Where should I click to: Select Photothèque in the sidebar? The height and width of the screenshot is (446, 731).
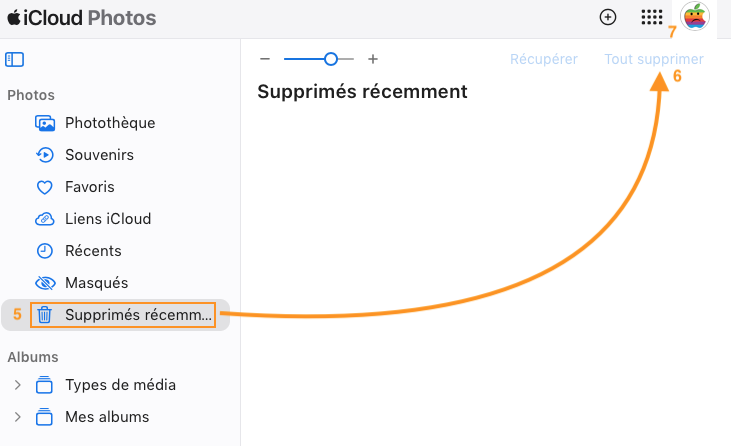click(x=110, y=123)
